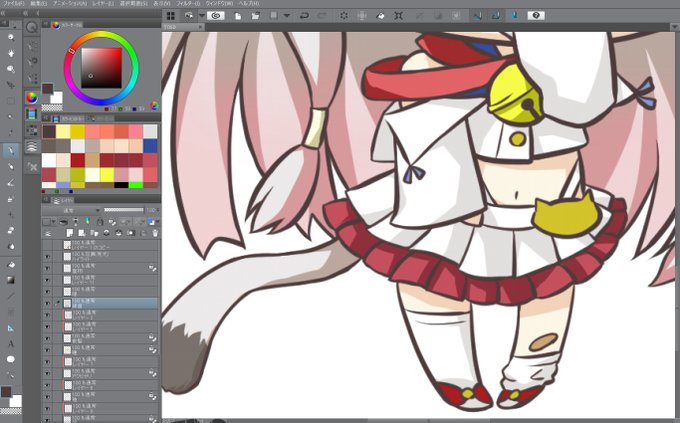Viewport: 680px width, 423px height.
Task: Select the Pen tool in toolbox
Action: 11,151
